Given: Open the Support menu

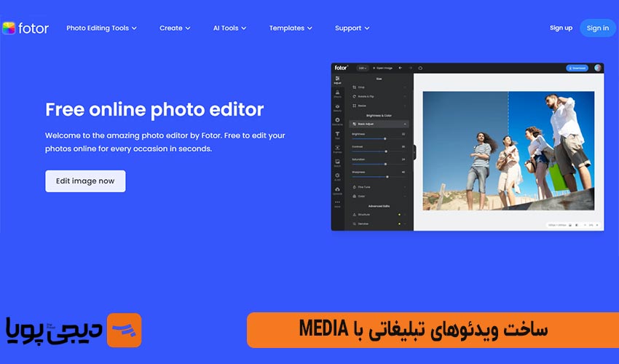Looking at the screenshot, I should click(x=352, y=28).
